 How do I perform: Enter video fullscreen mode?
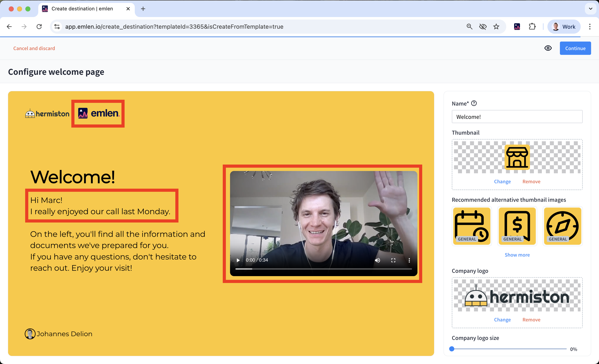pos(393,260)
